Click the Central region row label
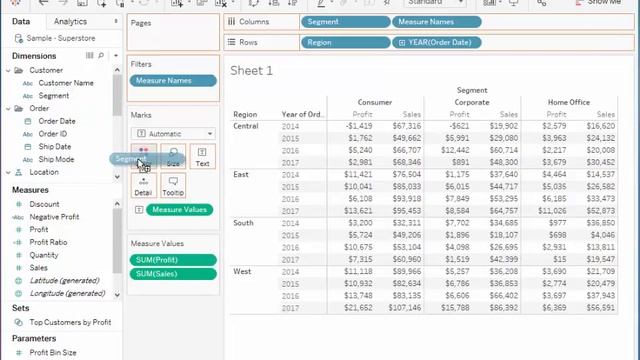Viewport: 640px width, 360px height. tap(246, 126)
